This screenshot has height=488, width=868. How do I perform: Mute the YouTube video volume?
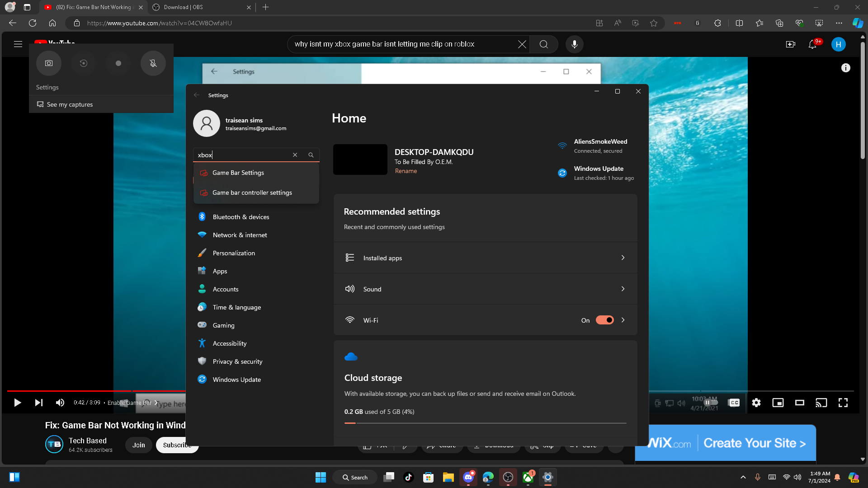click(60, 403)
